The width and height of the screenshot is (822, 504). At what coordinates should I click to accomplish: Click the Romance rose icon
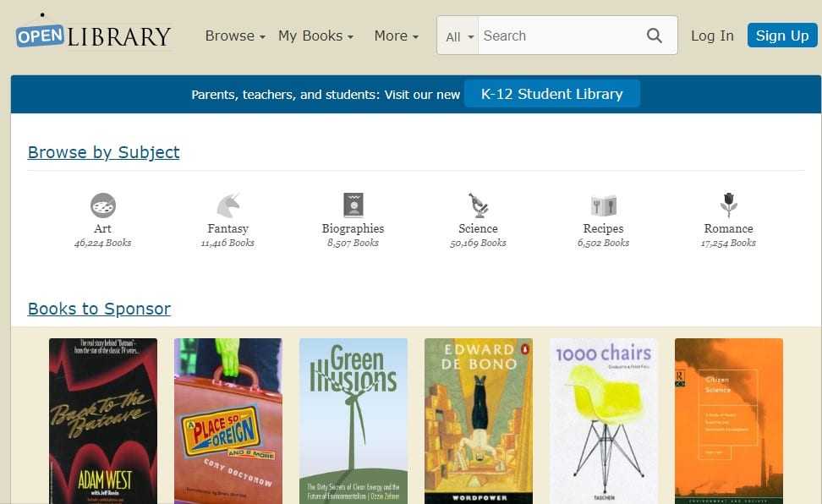[728, 205]
